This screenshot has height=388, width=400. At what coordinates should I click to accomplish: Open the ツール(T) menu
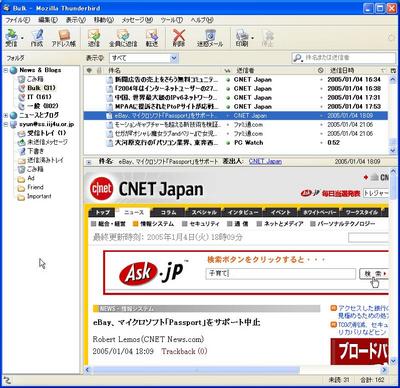coord(172,20)
